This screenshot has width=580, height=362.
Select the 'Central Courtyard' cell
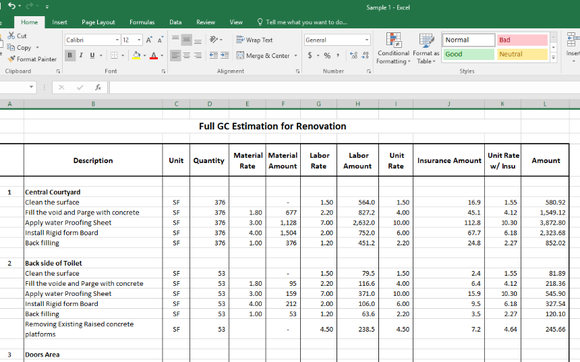(93, 192)
